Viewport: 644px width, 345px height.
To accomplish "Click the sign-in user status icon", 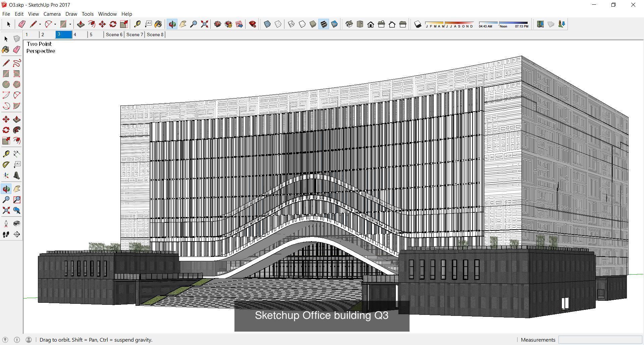I will click(29, 340).
